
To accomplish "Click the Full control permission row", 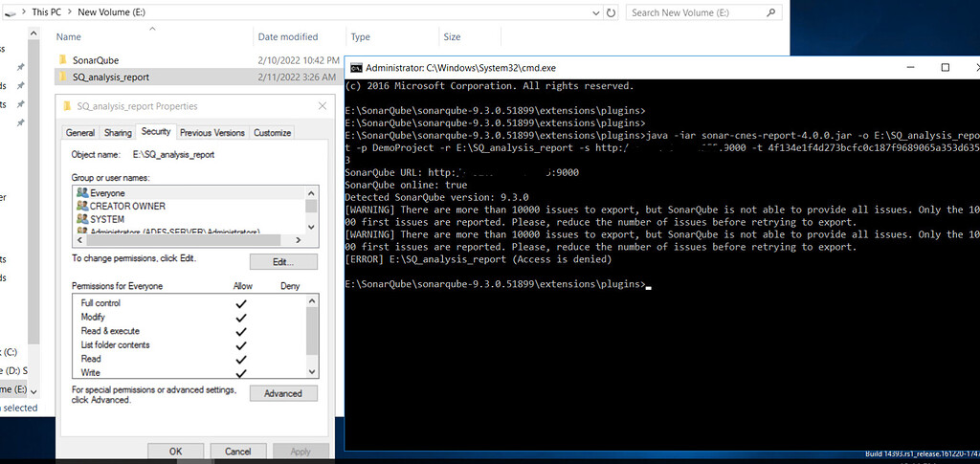I will click(190, 303).
